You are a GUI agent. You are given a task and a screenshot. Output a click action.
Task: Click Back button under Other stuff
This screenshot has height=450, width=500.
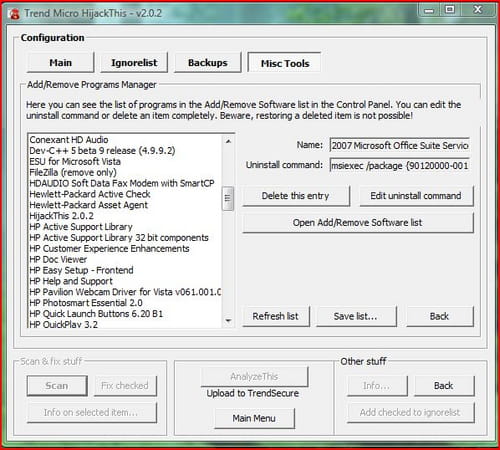[x=444, y=386]
